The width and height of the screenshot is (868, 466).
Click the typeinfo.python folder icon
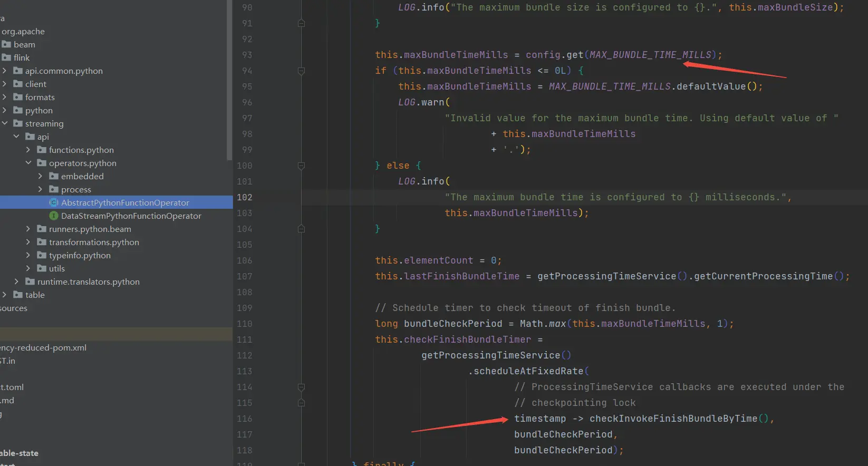pyautogui.click(x=42, y=255)
